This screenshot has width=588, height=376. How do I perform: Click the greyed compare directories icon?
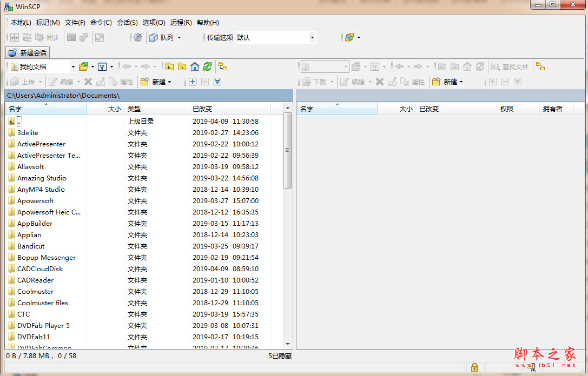[x=15, y=37]
